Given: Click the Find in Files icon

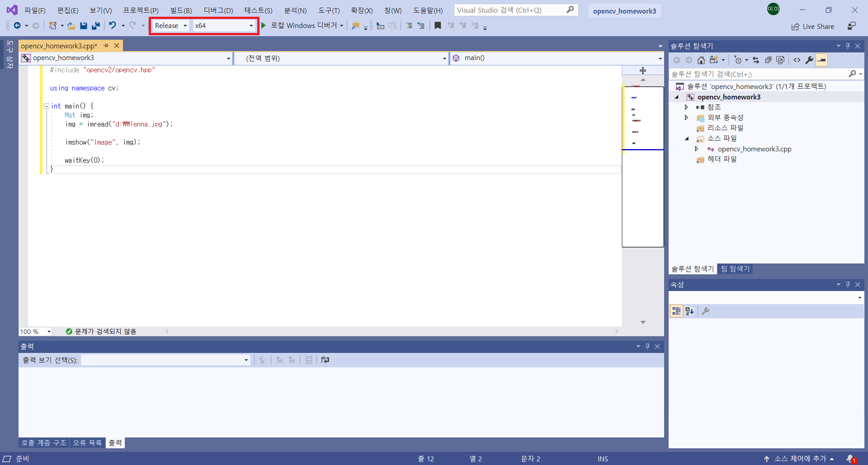Looking at the screenshot, I should pyautogui.click(x=356, y=26).
